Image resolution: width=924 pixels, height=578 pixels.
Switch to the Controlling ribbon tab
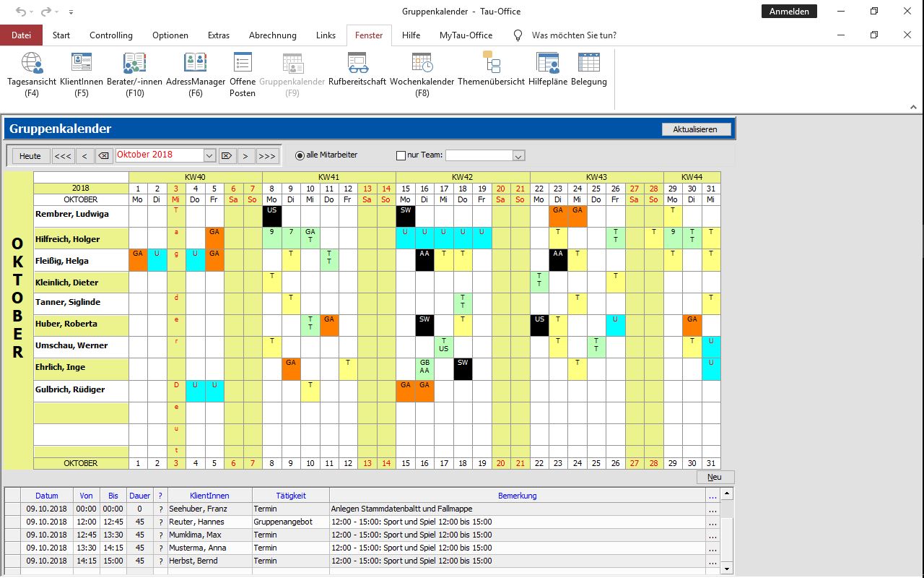click(x=111, y=35)
